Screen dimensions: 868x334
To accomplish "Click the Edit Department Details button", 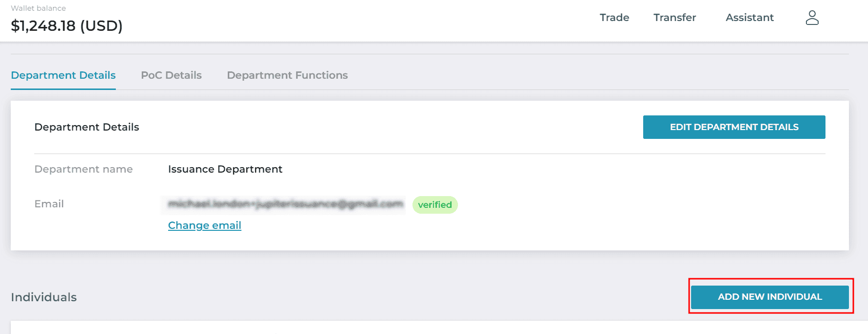I will pyautogui.click(x=734, y=127).
